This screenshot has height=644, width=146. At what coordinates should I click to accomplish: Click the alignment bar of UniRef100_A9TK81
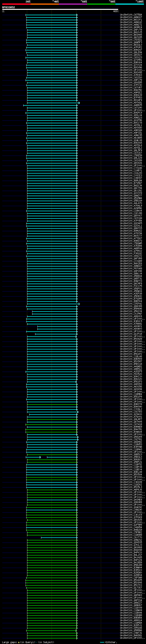tap(53, 103)
